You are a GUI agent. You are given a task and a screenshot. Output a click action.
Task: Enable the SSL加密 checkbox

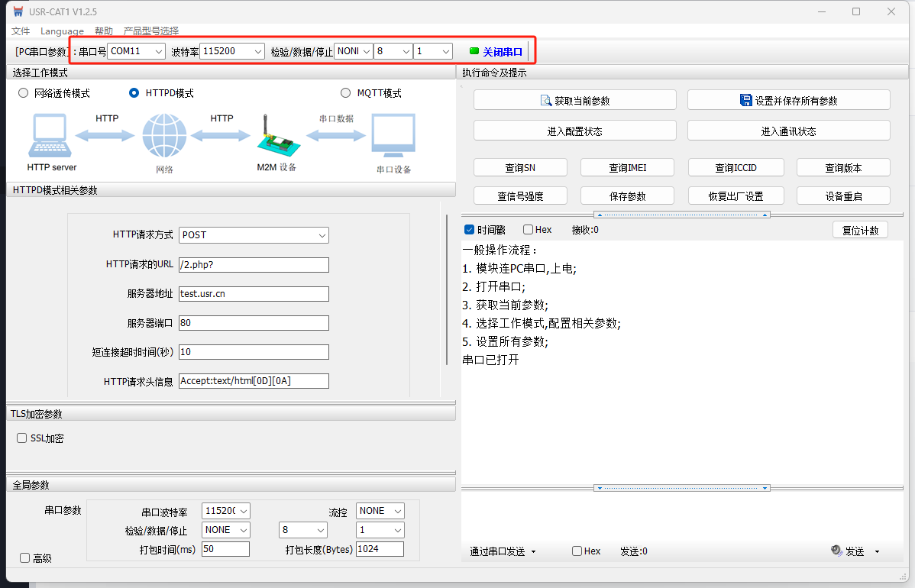[22, 438]
